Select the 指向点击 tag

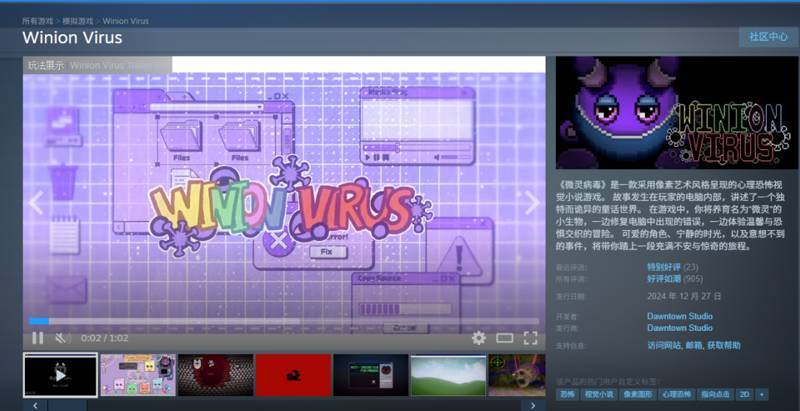(715, 394)
